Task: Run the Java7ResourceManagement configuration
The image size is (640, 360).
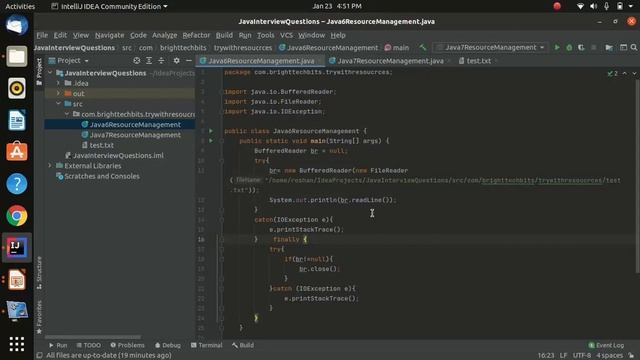Action: [557, 48]
